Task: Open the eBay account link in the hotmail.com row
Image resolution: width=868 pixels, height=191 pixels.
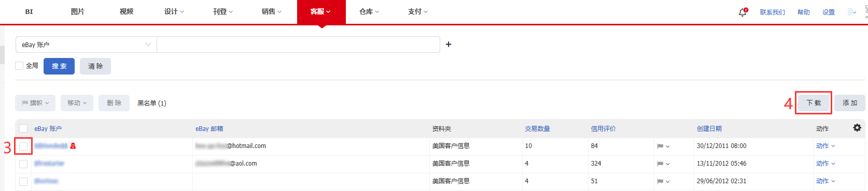Action: 51,146
